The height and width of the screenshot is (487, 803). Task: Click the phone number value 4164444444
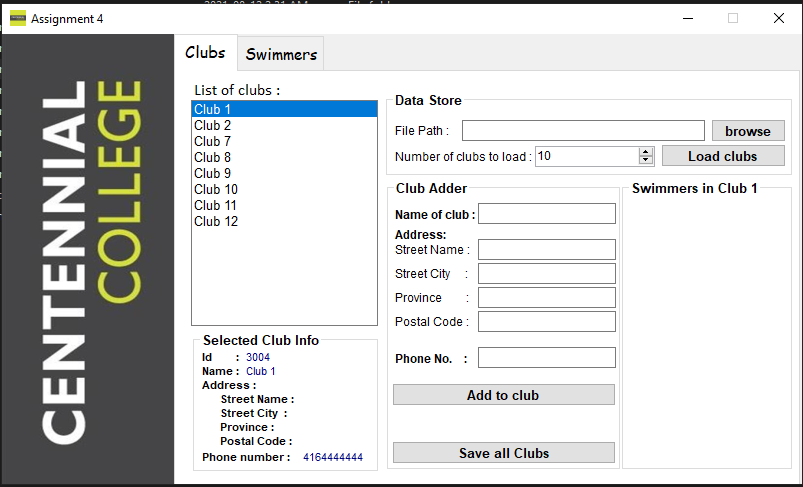point(333,457)
